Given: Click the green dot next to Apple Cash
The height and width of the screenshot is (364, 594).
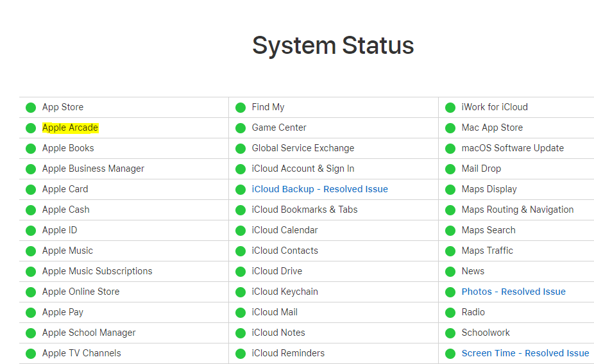Looking at the screenshot, I should [x=31, y=210].
